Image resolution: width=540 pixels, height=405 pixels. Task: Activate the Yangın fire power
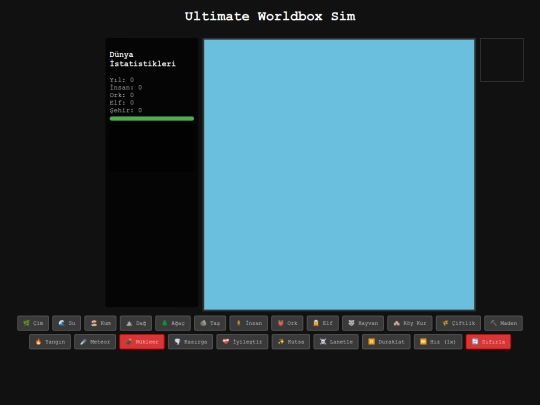coord(50,342)
